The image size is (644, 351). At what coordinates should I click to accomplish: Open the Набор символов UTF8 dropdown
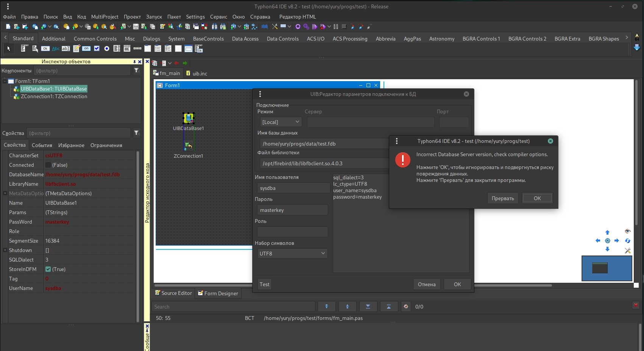(292, 253)
